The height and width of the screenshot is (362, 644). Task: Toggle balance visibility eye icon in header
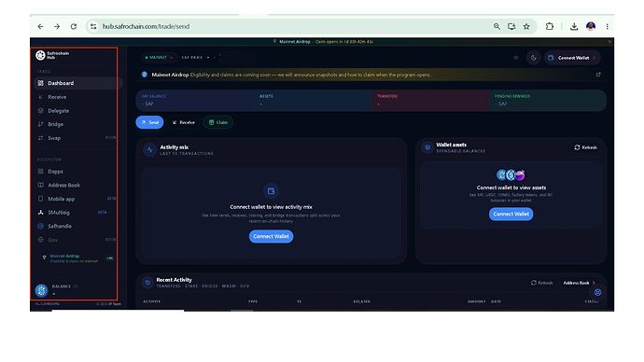click(x=516, y=58)
